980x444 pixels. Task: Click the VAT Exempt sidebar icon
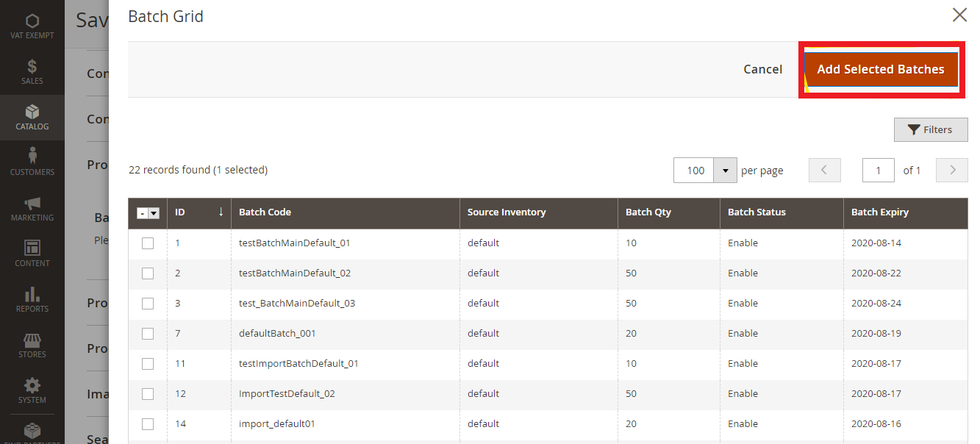coord(32,24)
